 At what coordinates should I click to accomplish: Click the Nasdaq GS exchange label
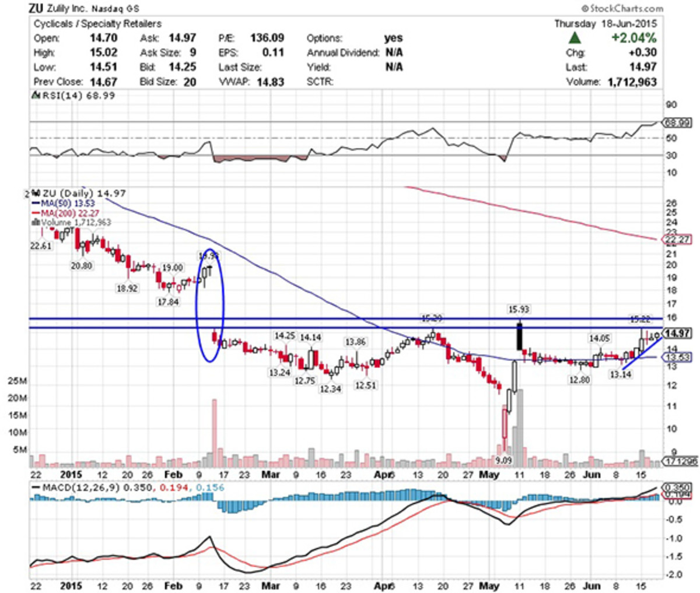(116, 9)
